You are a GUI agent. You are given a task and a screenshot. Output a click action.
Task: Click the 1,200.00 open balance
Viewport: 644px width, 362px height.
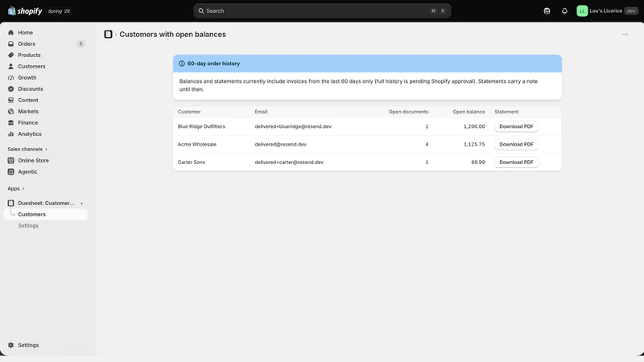[x=474, y=126]
